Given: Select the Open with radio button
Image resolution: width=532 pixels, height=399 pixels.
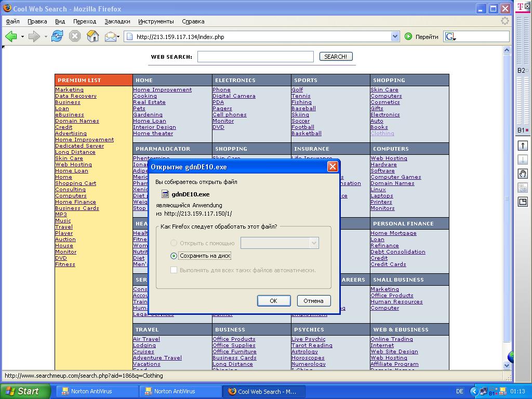Looking at the screenshot, I should click(x=174, y=243).
